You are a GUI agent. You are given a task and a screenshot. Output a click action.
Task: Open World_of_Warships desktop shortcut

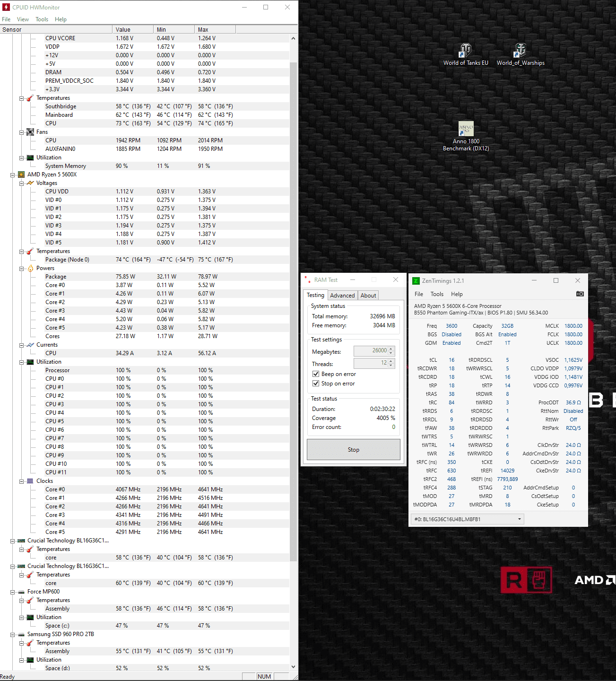[x=521, y=54]
